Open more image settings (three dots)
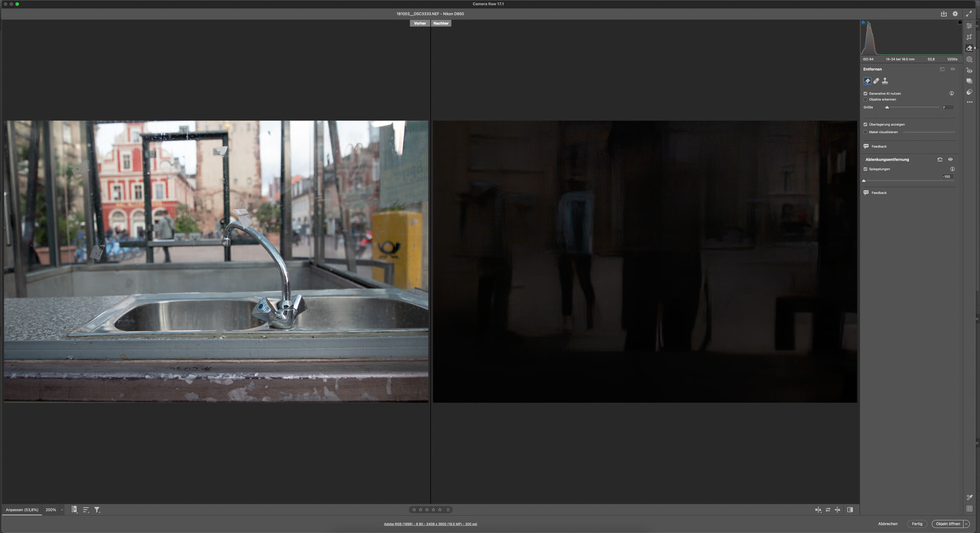Screen dimensions: 980x533 click(x=969, y=102)
